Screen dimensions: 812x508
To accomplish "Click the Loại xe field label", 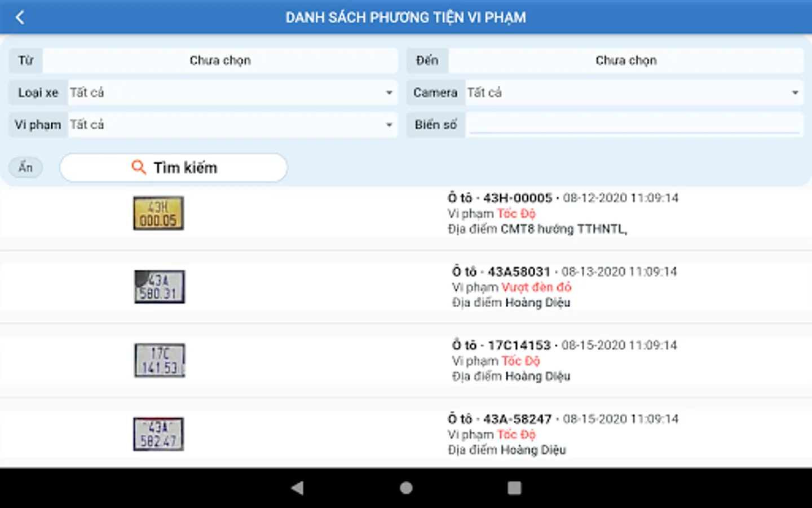I will [38, 93].
